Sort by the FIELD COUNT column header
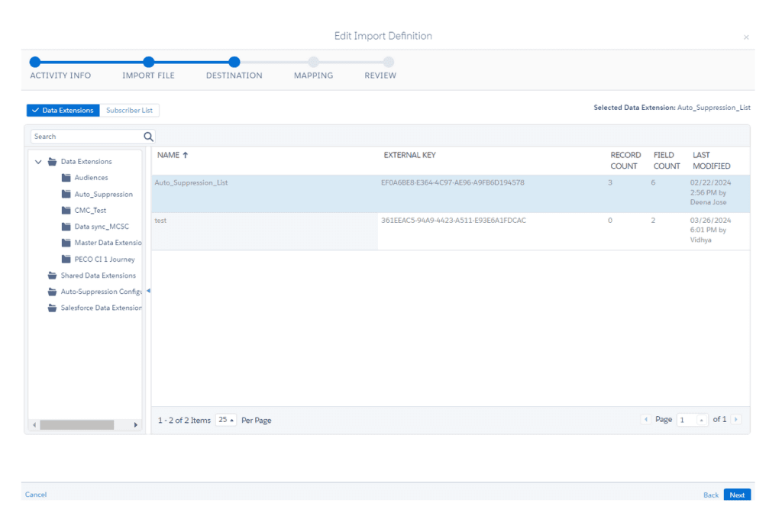This screenshot has width=782, height=532. click(x=667, y=160)
